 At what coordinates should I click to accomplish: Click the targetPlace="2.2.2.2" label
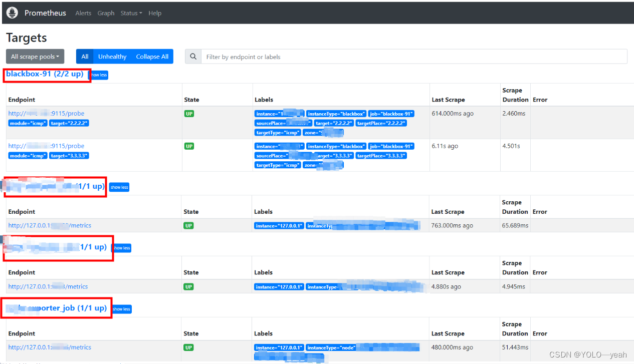[x=381, y=123]
